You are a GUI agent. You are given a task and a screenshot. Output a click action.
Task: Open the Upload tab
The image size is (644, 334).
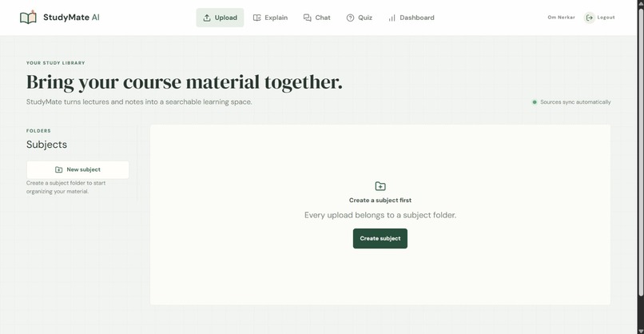[220, 18]
